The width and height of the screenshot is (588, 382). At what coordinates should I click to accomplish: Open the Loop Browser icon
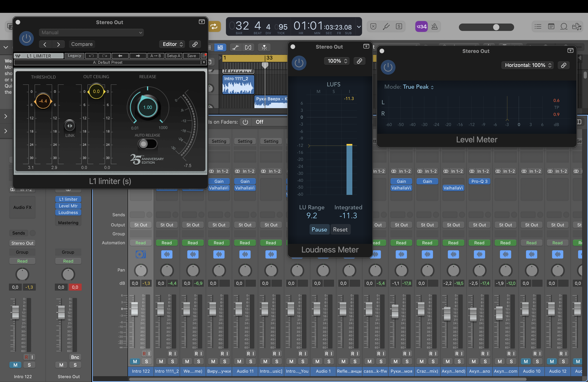(x=564, y=26)
